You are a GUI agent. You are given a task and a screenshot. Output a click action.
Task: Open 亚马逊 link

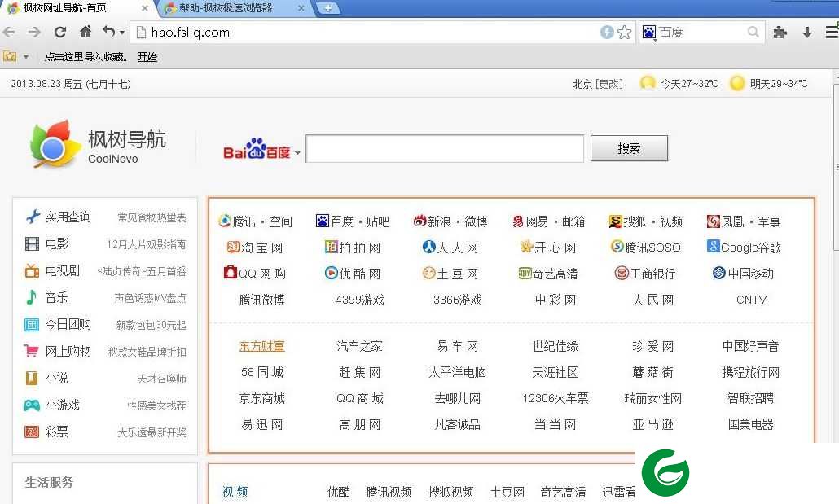(x=652, y=425)
